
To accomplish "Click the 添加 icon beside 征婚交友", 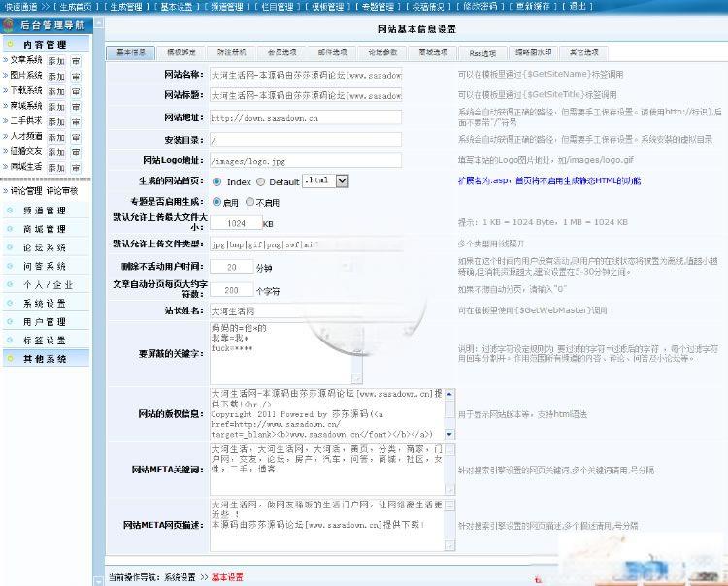I will pos(56,151).
